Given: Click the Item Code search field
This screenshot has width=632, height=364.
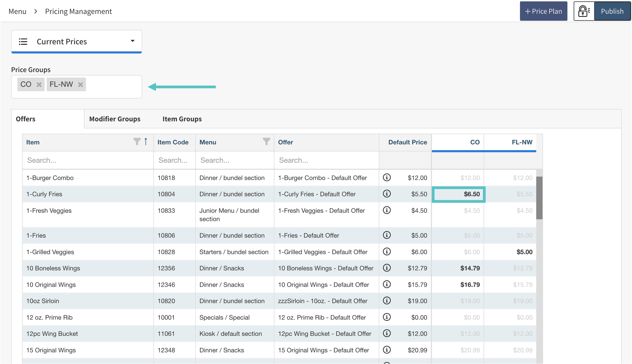Looking at the screenshot, I should tap(174, 160).
